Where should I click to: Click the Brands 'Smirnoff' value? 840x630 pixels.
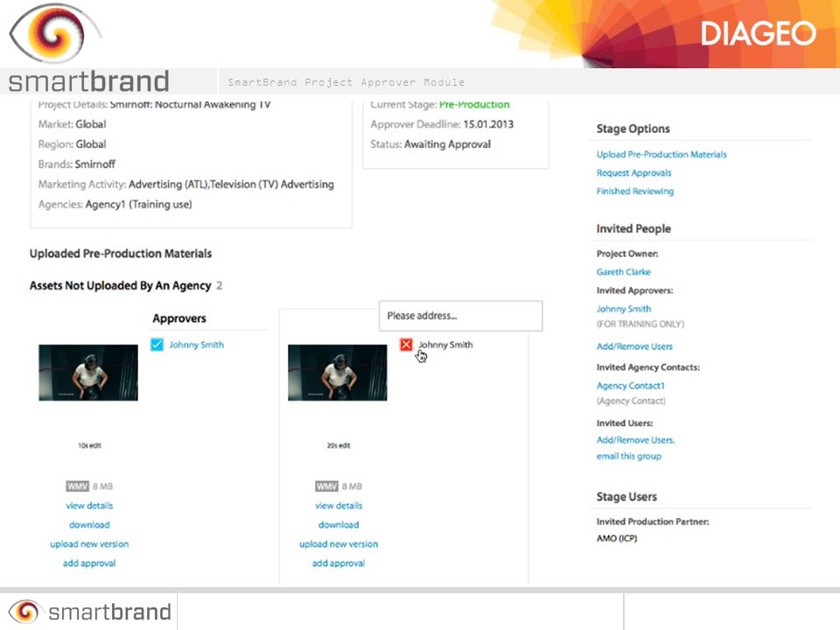[x=95, y=164]
